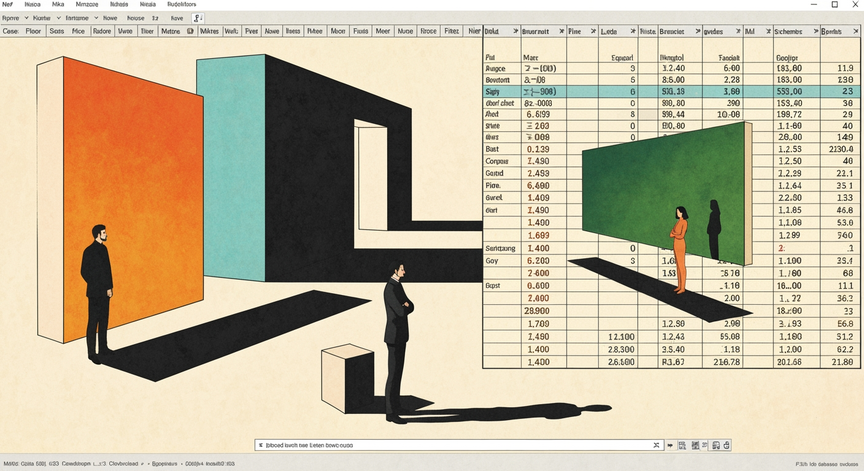The height and width of the screenshot is (471, 864).
Task: Click the arrow icon after search field
Action: tap(670, 445)
